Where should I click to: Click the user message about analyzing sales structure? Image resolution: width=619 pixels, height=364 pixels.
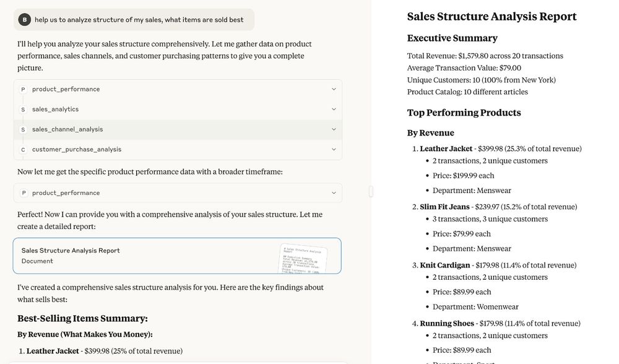pyautogui.click(x=139, y=20)
